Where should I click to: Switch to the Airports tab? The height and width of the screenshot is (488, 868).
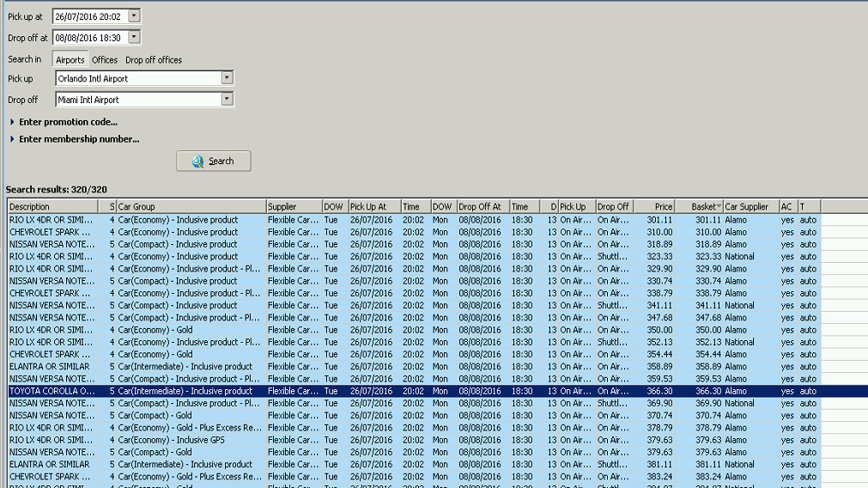(70, 60)
